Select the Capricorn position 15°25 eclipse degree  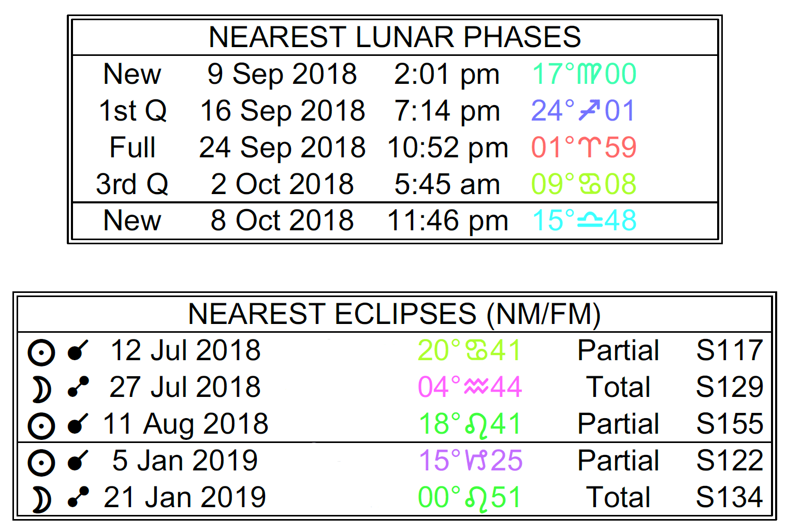pos(470,461)
